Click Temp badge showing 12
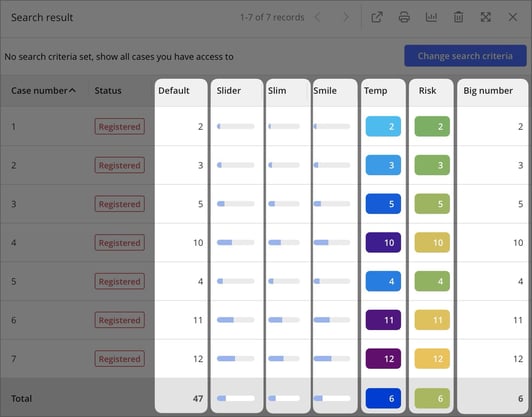The width and height of the screenshot is (532, 417). [383, 359]
